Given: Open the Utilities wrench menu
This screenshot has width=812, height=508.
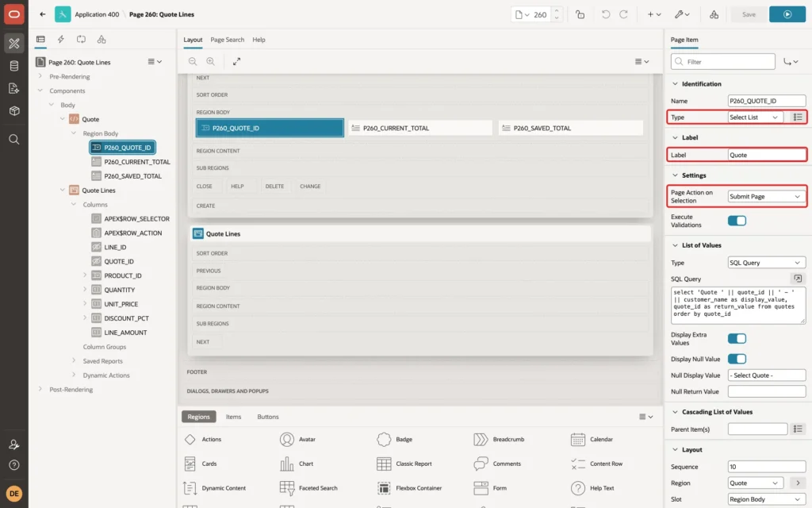Looking at the screenshot, I should click(682, 14).
